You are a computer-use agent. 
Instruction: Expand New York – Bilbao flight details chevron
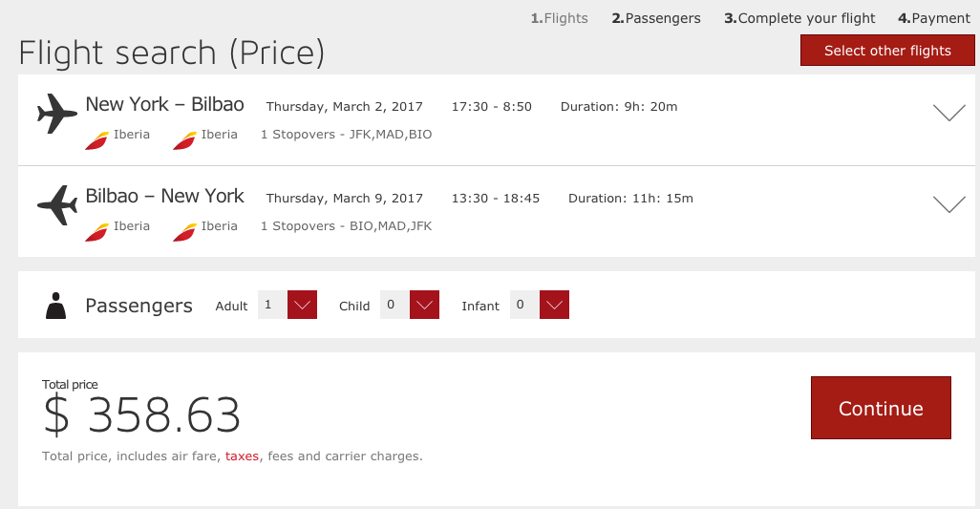tap(948, 113)
